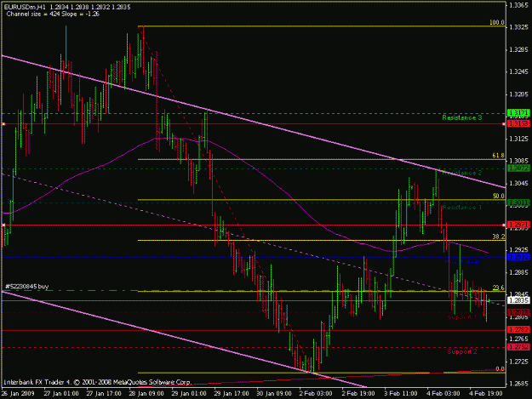532x399 pixels.
Task: Click the Fibonacci '50.0' level label
Action: point(499,196)
